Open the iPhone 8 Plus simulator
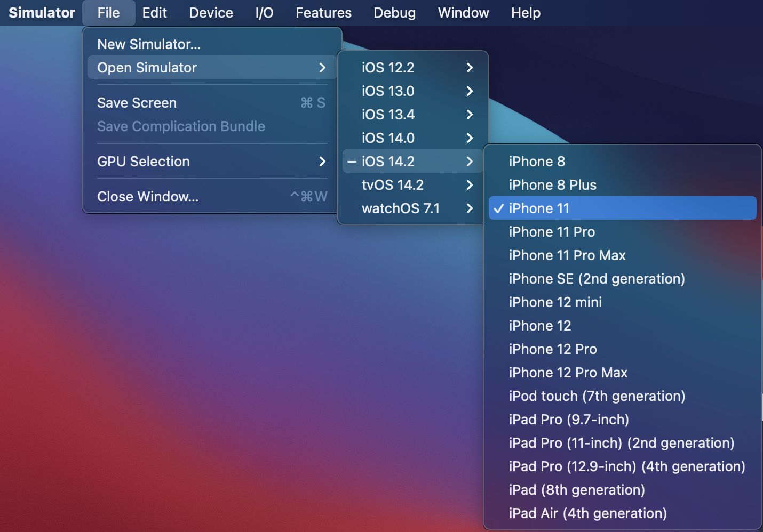This screenshot has width=763, height=532. click(623, 185)
